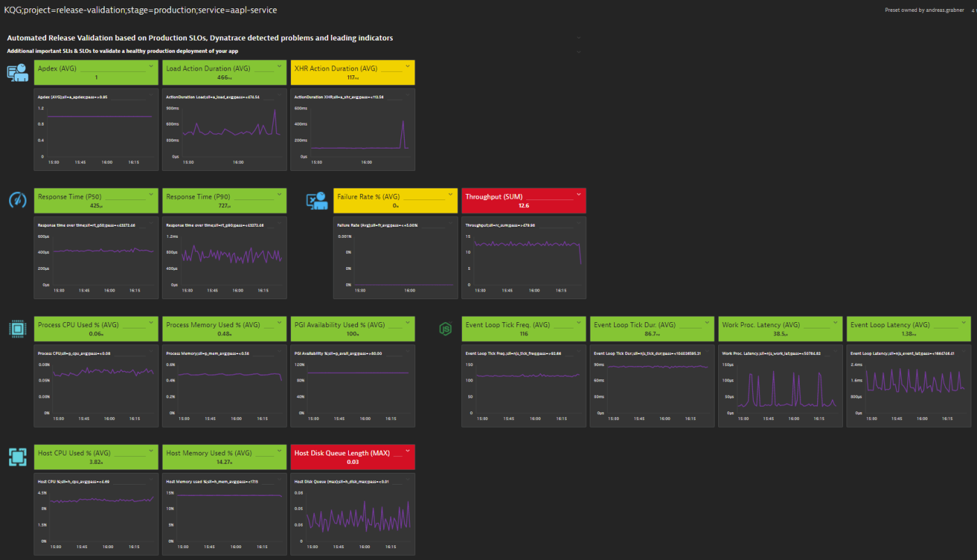Click the failure rate monitor screen icon

tap(318, 200)
